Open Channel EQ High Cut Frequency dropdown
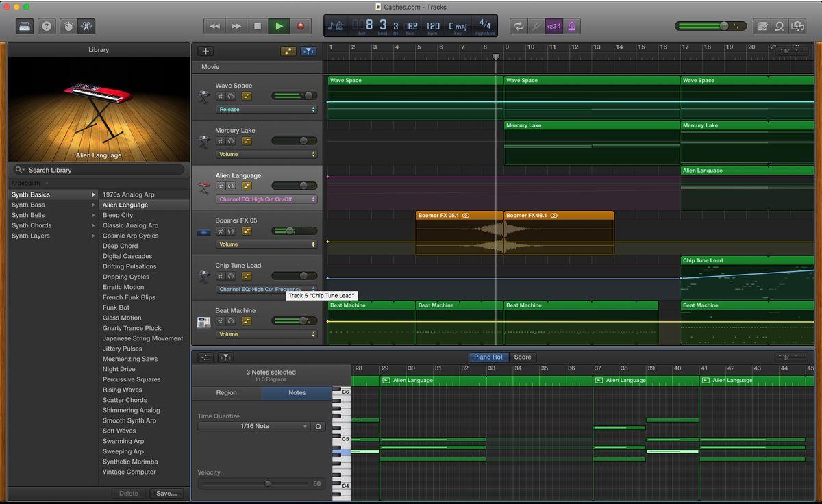822x504 pixels. 266,290
